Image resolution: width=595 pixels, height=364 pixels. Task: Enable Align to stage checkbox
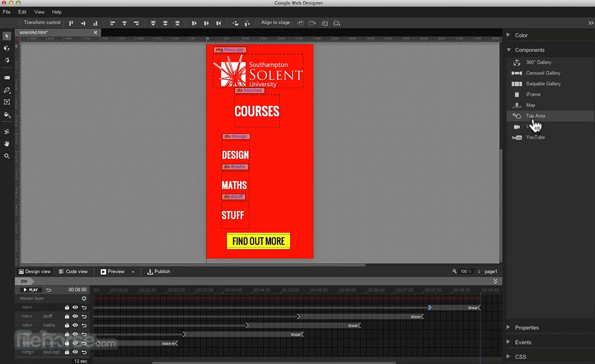(257, 22)
